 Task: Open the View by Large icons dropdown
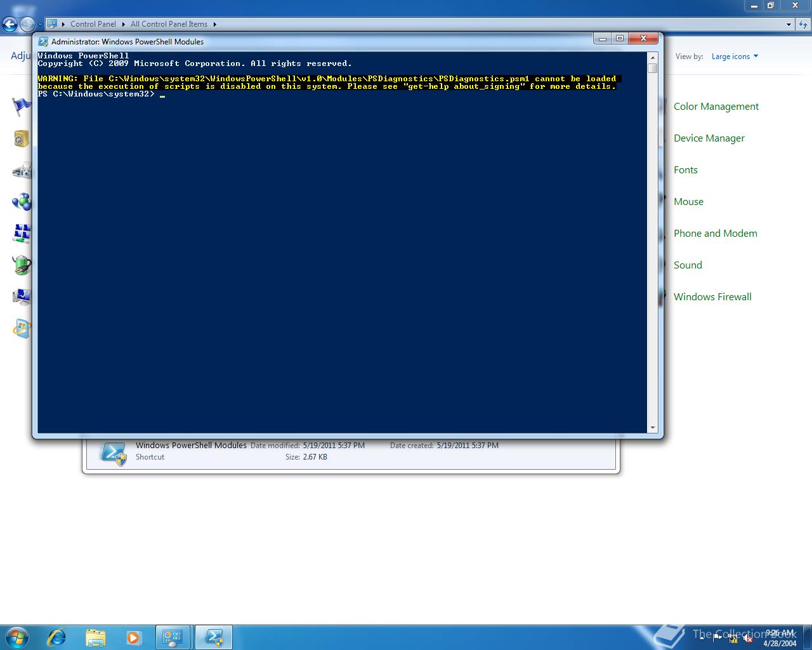pyautogui.click(x=735, y=56)
